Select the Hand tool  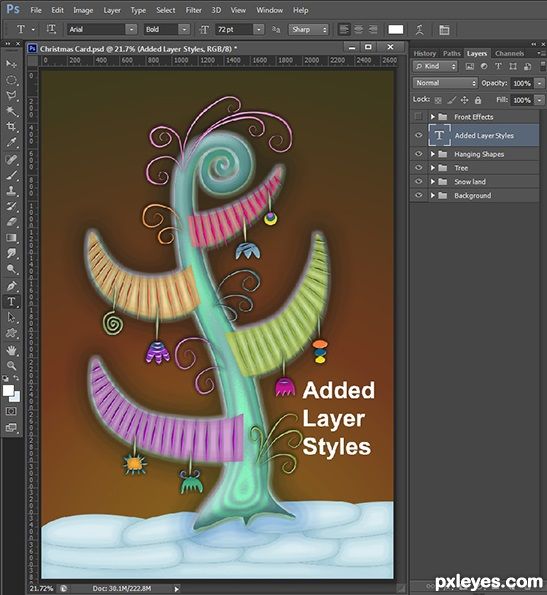[11, 350]
